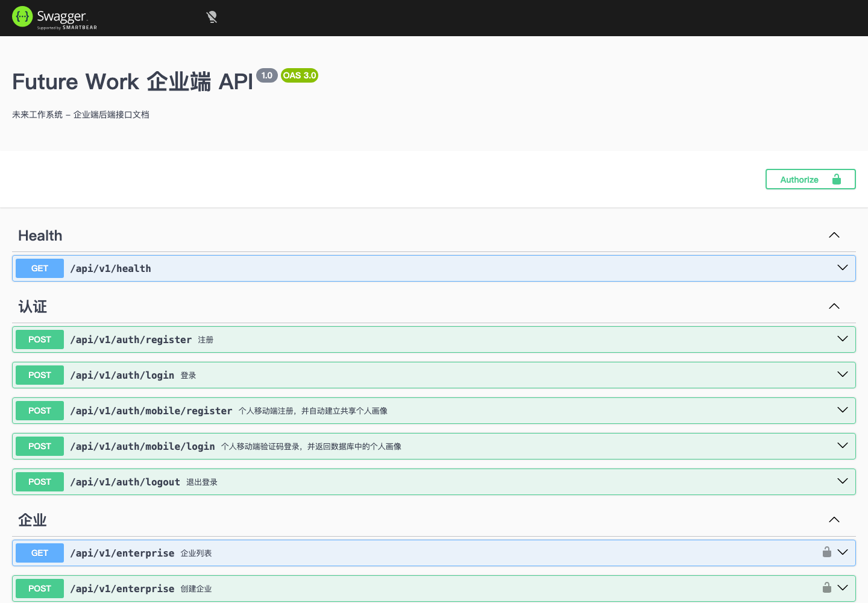Viewport: 868px width, 603px height.
Task: Open the 企业 tag heading
Action: 33,520
